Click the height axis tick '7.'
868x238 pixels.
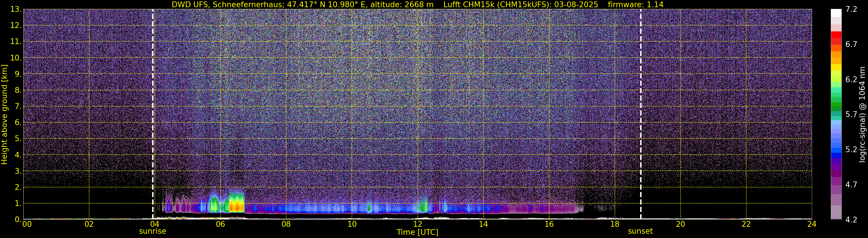[18, 106]
